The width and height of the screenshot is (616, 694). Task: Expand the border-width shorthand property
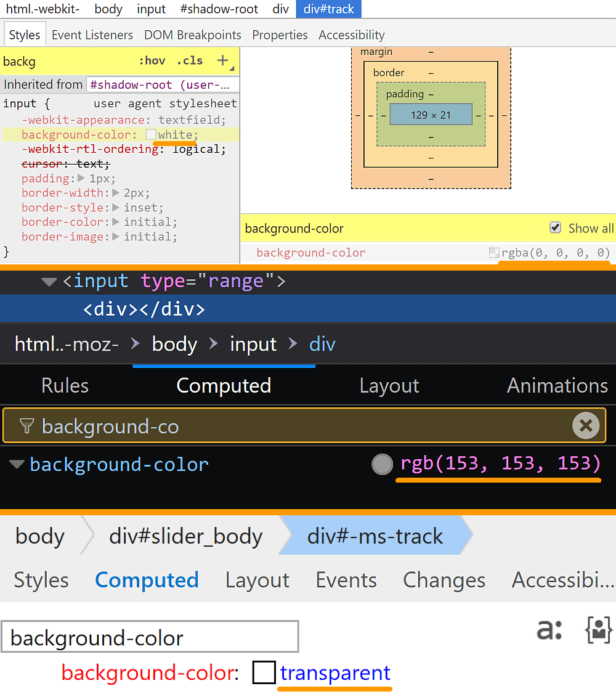click(116, 193)
